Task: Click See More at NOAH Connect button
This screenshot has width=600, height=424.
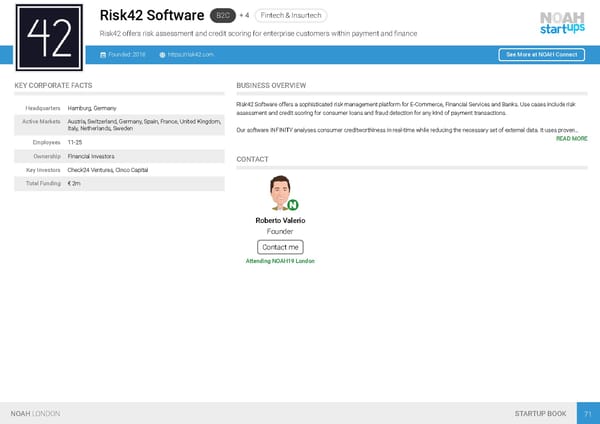Action: click(x=541, y=54)
